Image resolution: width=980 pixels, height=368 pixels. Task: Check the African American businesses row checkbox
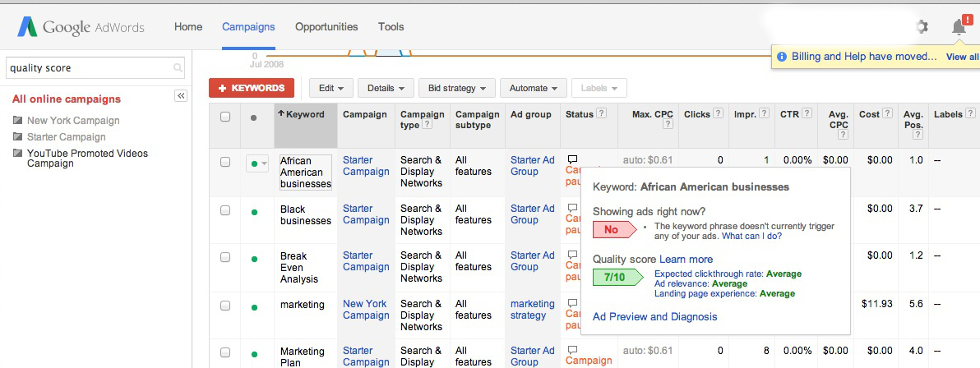225,162
